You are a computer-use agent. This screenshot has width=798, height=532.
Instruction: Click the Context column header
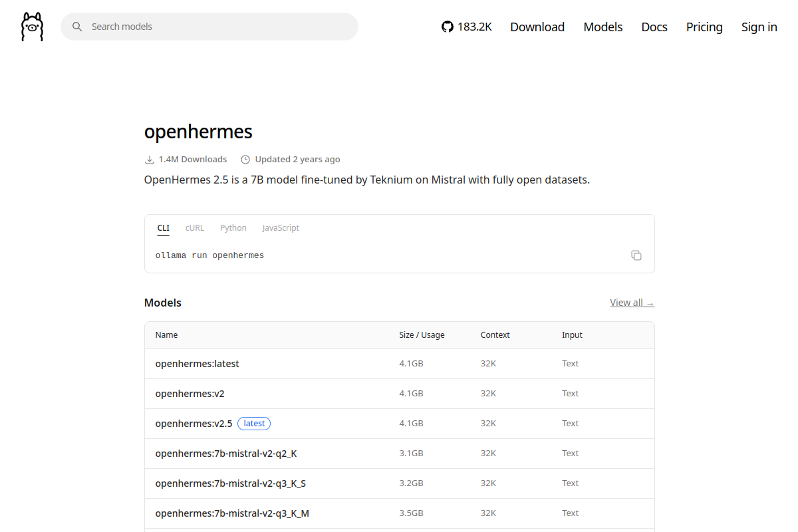tap(495, 335)
